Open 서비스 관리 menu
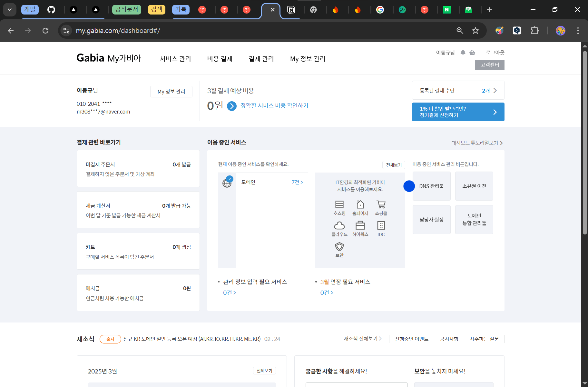This screenshot has height=387, width=588. click(175, 59)
